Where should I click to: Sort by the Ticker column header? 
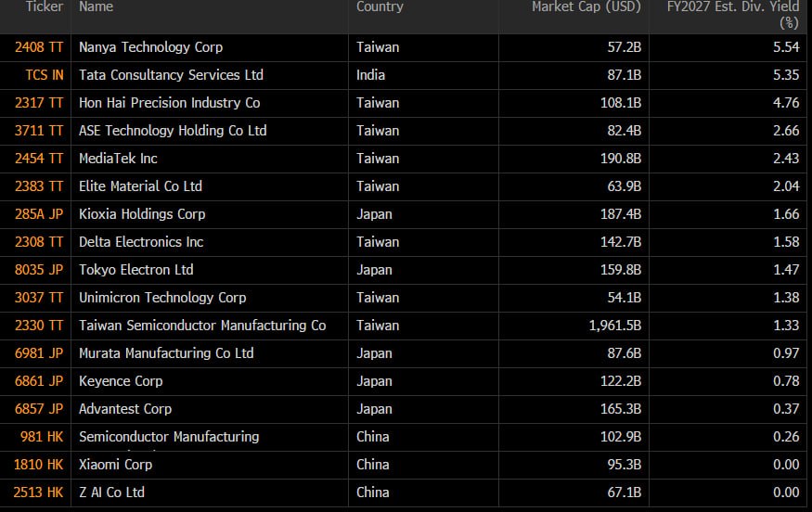pyautogui.click(x=44, y=6)
